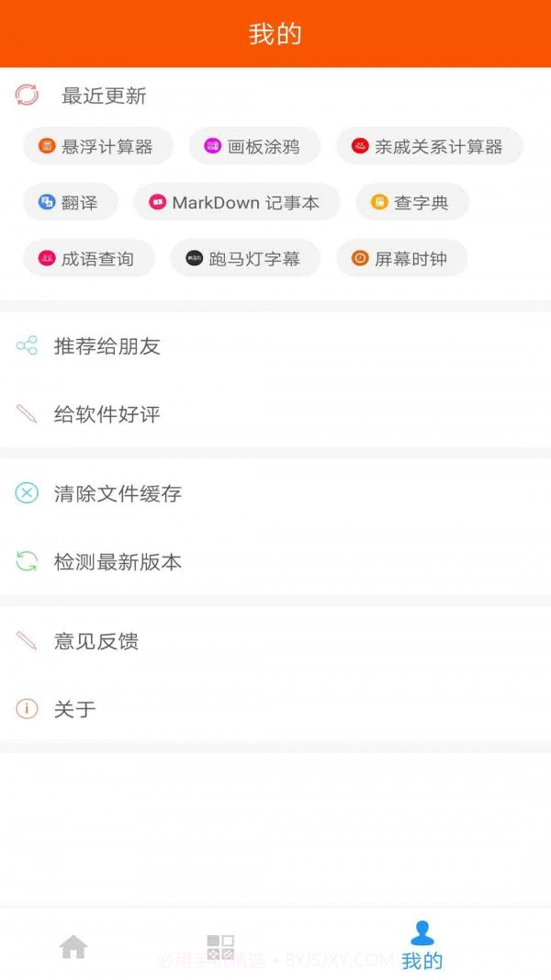Viewport: 551px width, 980px height.
Task: Open the 翻译 translation tool
Action: click(70, 202)
